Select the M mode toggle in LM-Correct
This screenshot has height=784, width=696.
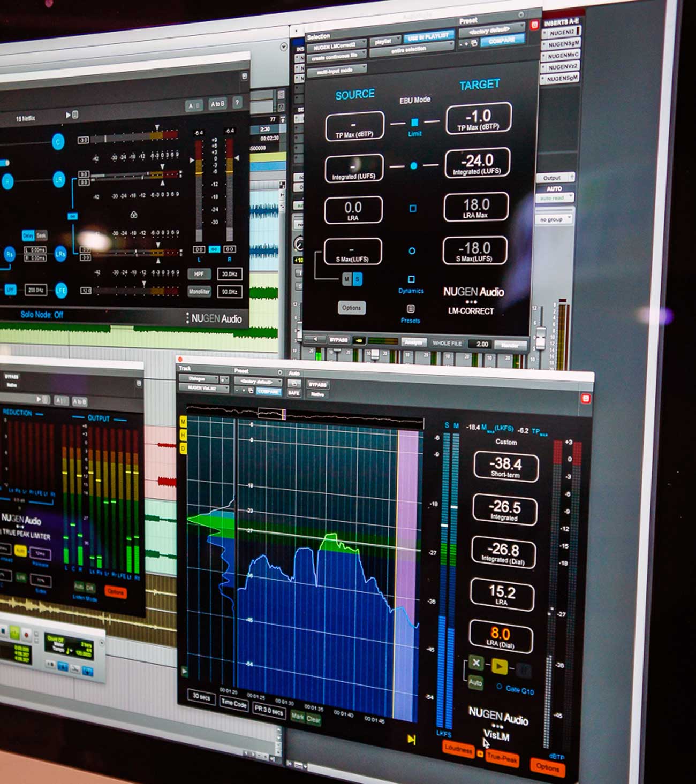347,279
